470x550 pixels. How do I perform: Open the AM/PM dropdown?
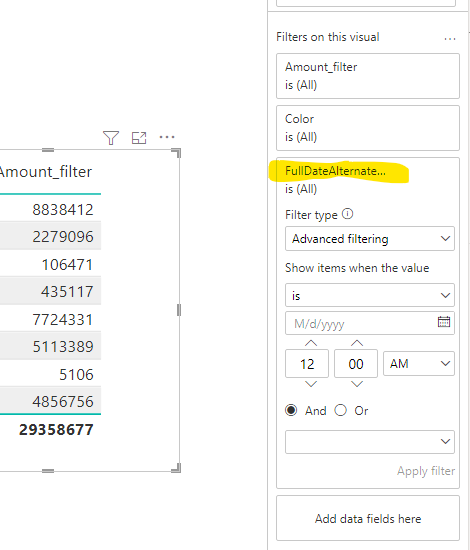click(419, 363)
